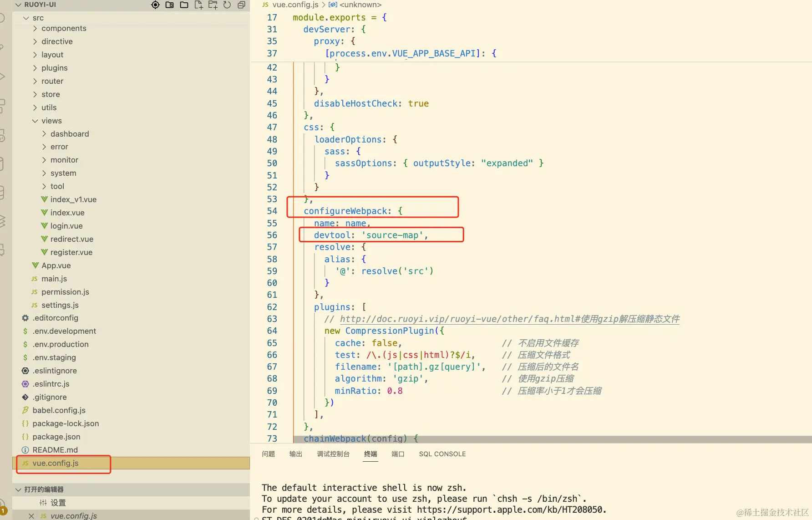Image resolution: width=812 pixels, height=520 pixels.
Task: Open the .eslintignore file
Action: [x=55, y=371]
